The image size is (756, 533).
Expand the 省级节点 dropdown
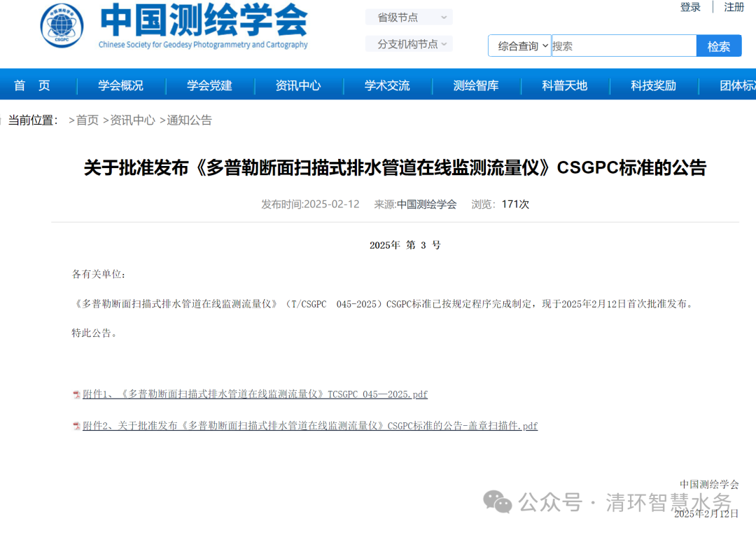(x=409, y=18)
